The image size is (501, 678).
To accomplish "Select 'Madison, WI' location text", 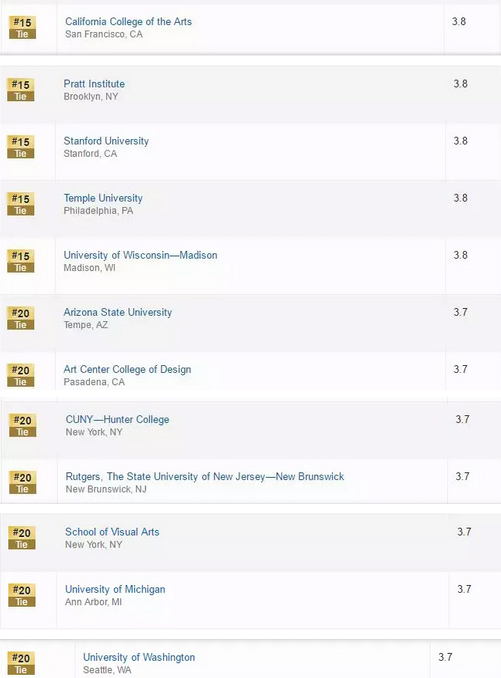I will [x=89, y=268].
